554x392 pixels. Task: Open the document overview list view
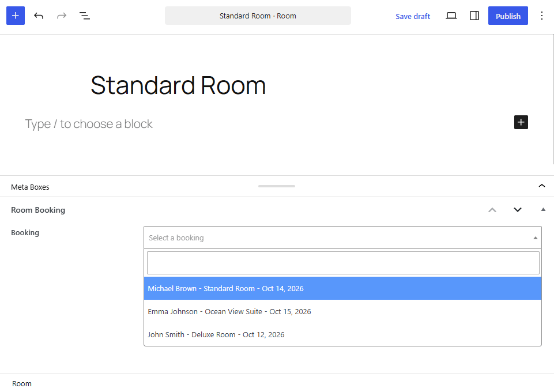point(84,16)
